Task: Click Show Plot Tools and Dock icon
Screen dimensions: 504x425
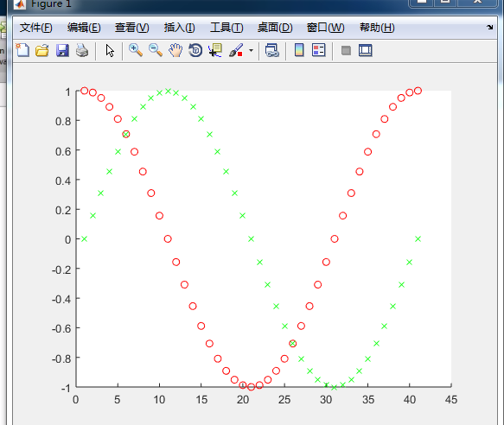Action: pos(366,50)
